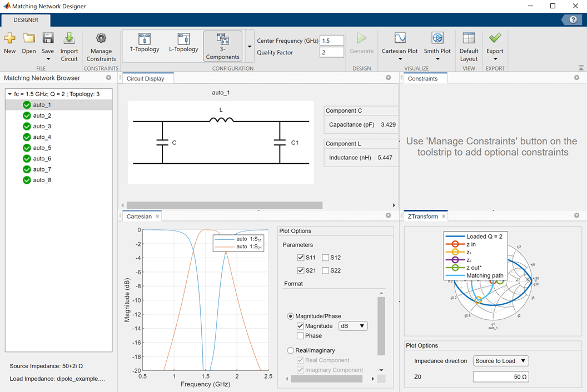Reset panels with Default Layout
The width and height of the screenshot is (587, 392).
point(469,38)
